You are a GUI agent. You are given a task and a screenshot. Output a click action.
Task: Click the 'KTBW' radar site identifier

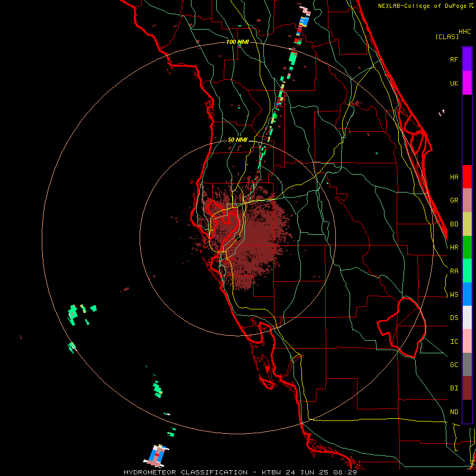pyautogui.click(x=271, y=472)
